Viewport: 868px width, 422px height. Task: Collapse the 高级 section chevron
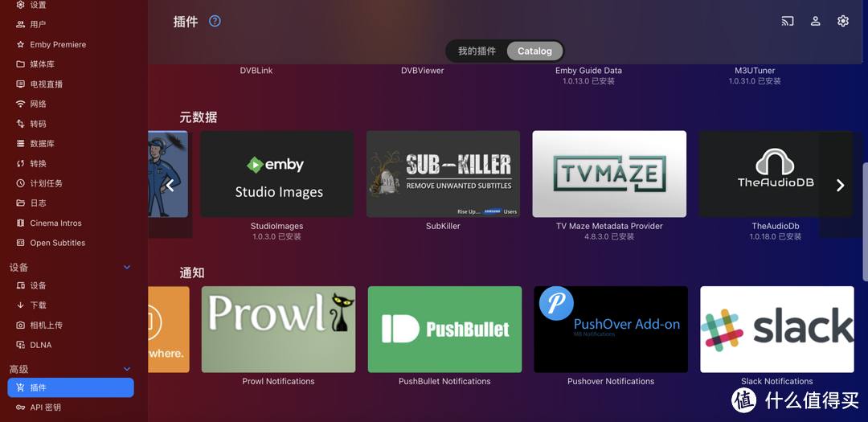pos(127,370)
